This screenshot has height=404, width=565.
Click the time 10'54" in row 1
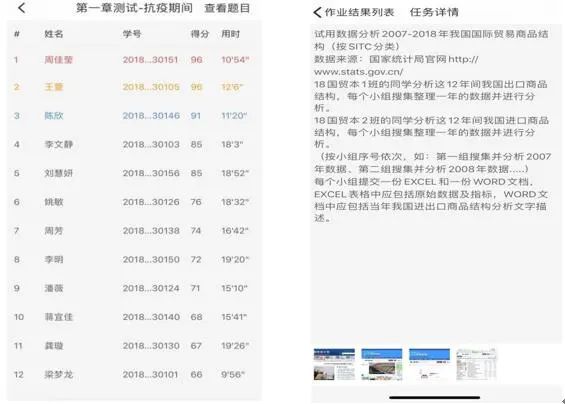(x=235, y=59)
